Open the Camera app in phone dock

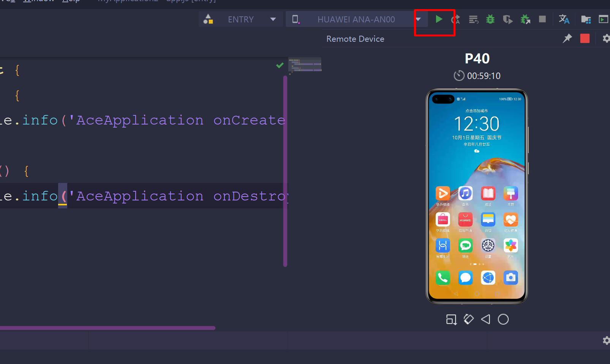[511, 278]
